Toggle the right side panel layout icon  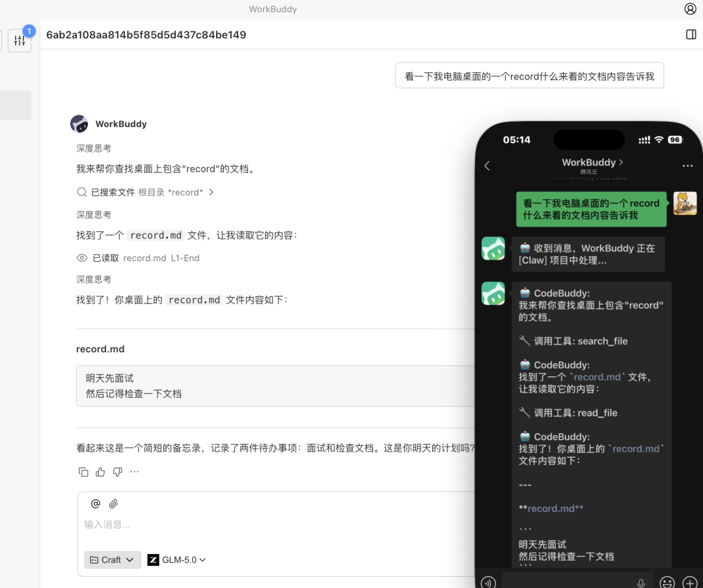(691, 35)
